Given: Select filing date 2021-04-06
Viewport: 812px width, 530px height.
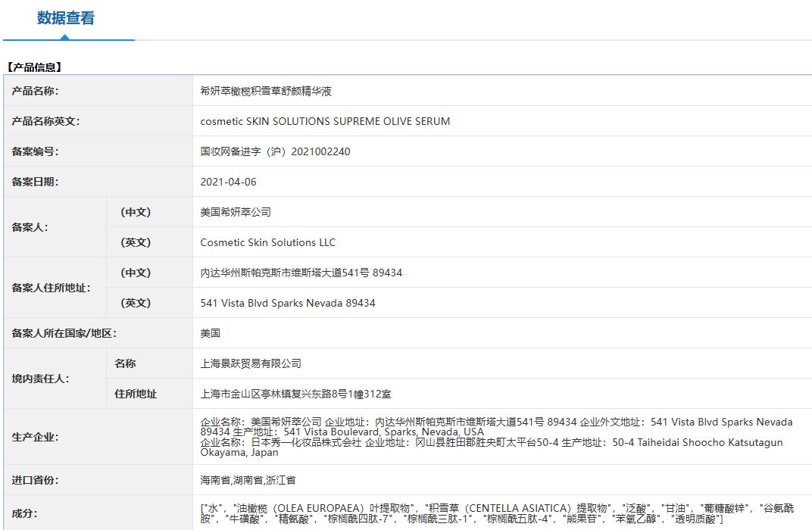Looking at the screenshot, I should click(x=229, y=182).
